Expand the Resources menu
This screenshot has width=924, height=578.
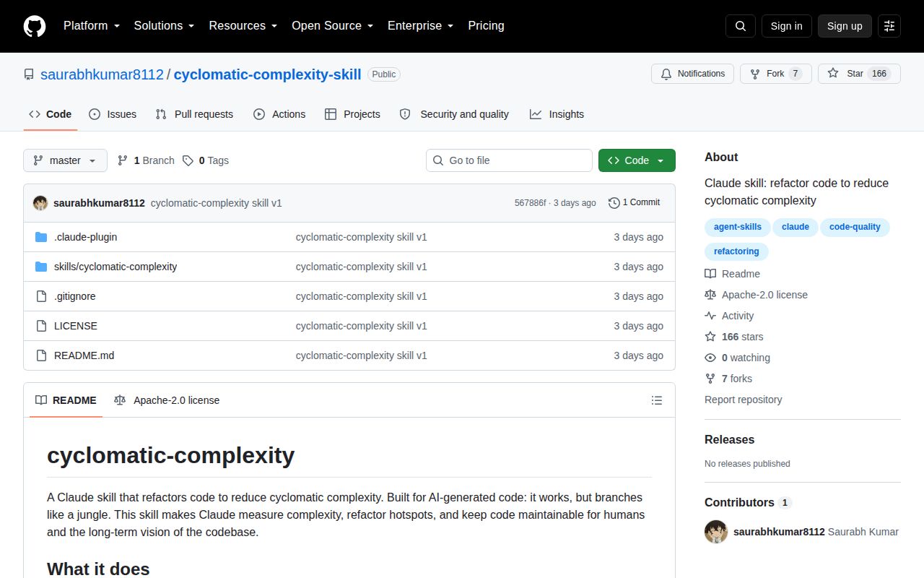click(243, 26)
